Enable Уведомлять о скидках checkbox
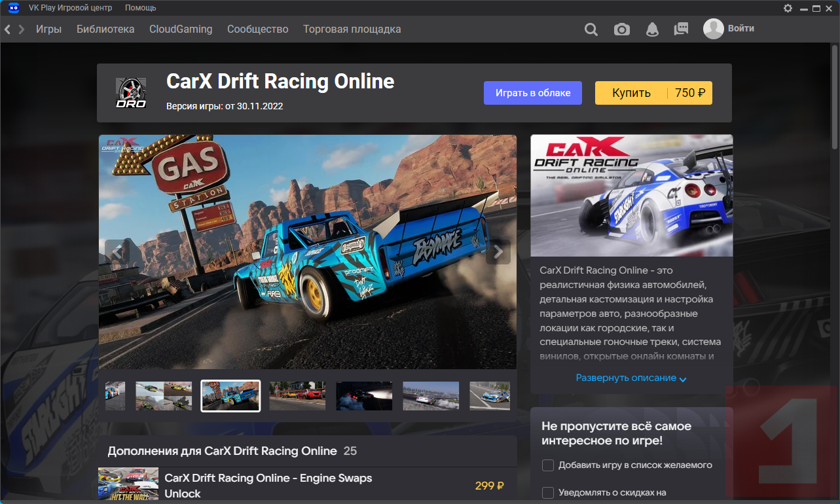This screenshot has width=840, height=504. [x=548, y=493]
